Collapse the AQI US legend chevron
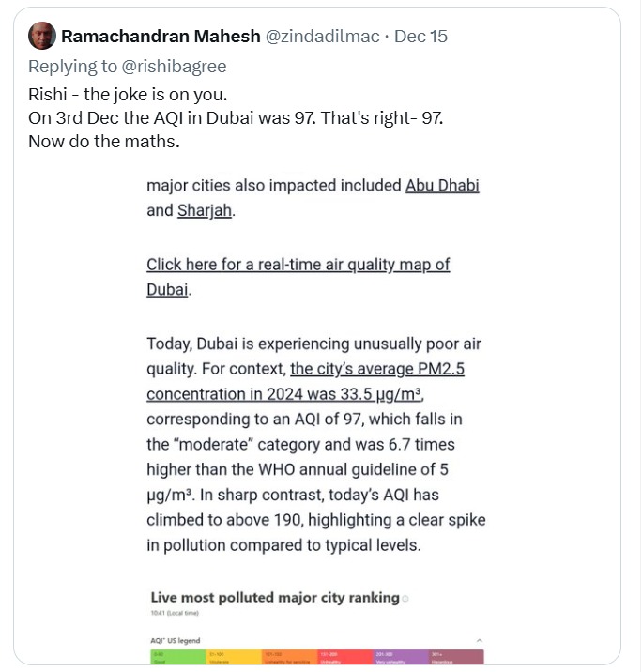The width and height of the screenshot is (642, 672). 479,640
